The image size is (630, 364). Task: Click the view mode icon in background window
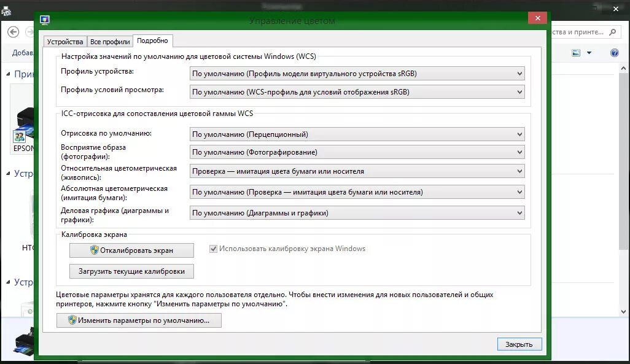(x=576, y=53)
